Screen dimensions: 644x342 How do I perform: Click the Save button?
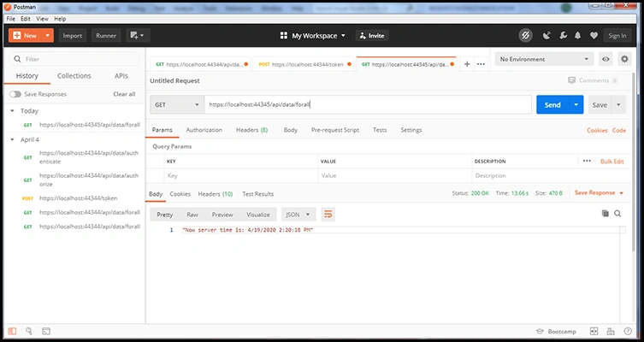600,104
